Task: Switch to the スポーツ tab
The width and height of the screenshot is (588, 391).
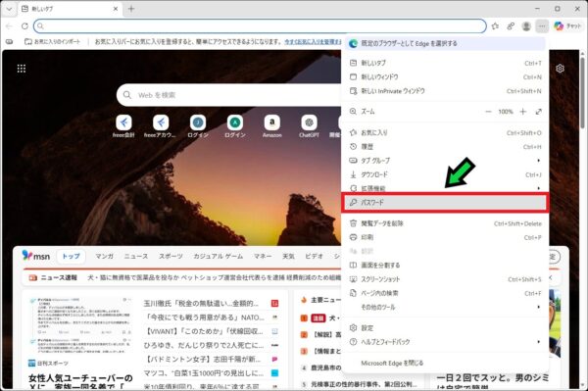Action: pos(171,257)
